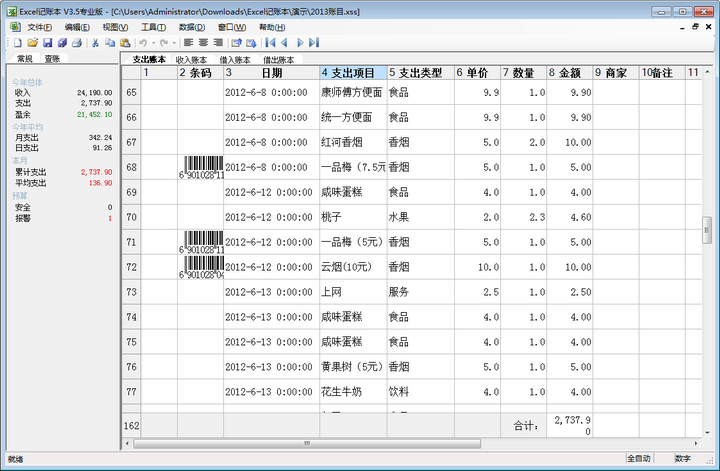Screen dimensions: 720x471
Task: Switch to the 借出账本 tab
Action: 279,60
